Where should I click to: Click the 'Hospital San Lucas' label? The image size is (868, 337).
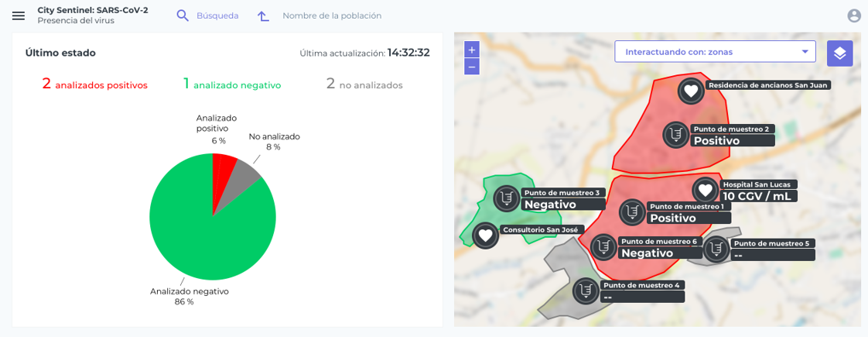pos(760,184)
